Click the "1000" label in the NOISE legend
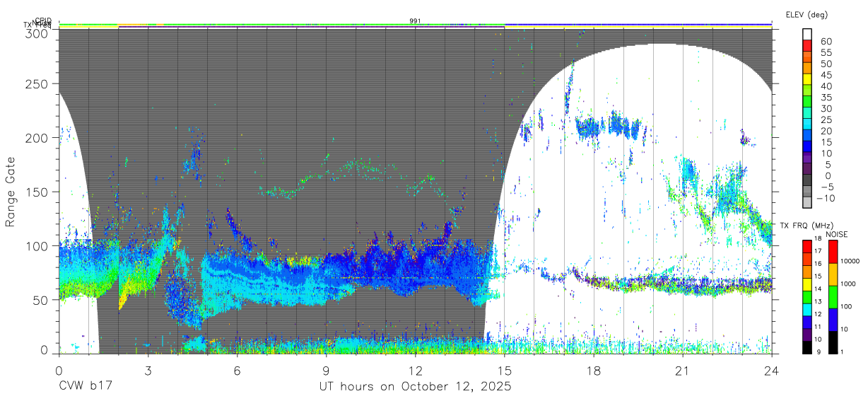The height and width of the screenshot is (401, 868). pos(848,284)
